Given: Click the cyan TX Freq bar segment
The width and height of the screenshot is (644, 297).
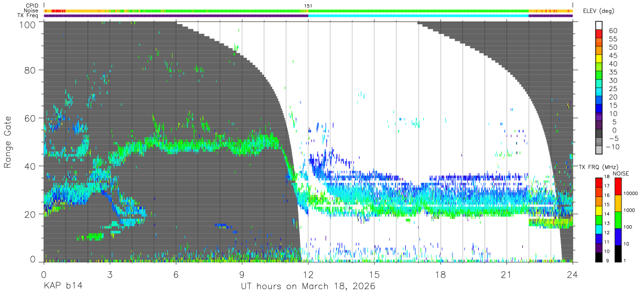Looking at the screenshot, I should (x=418, y=16).
